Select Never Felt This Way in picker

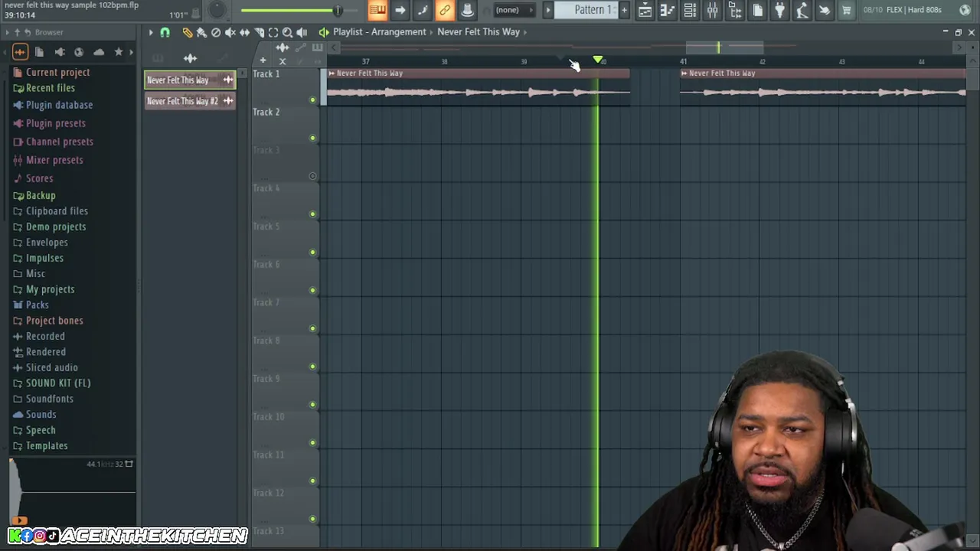coord(190,80)
